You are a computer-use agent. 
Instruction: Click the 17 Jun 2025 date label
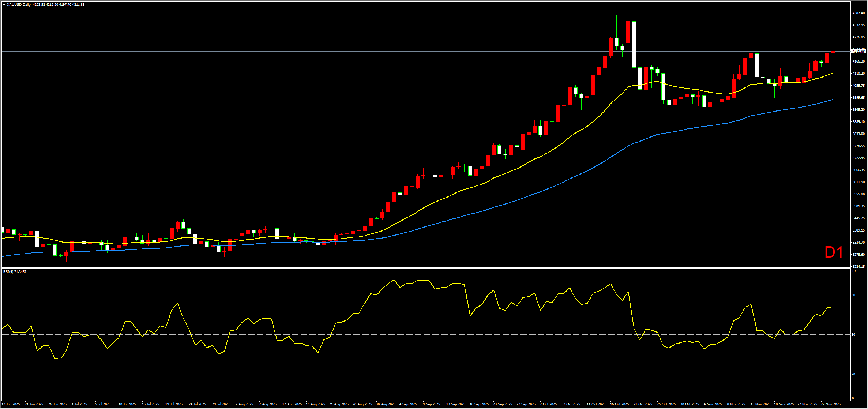point(11,404)
